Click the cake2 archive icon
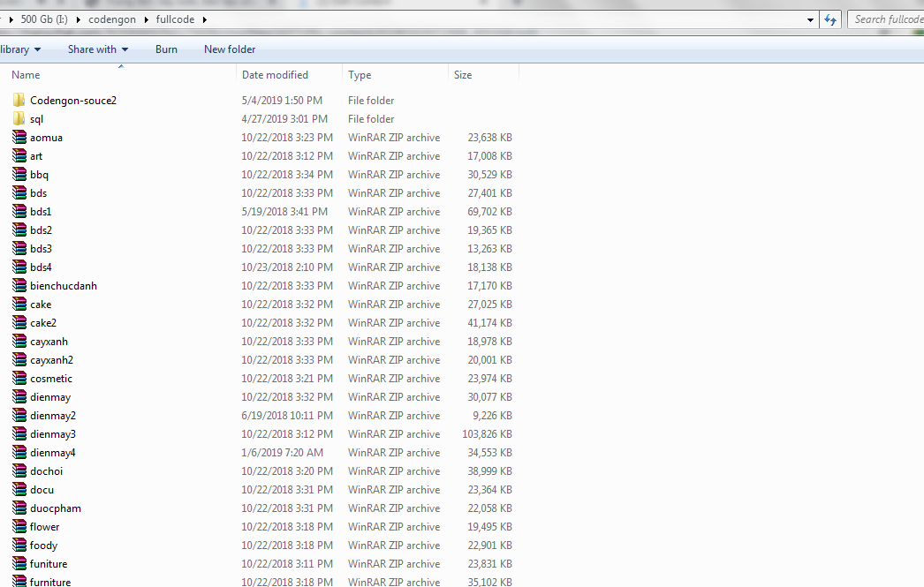The height and width of the screenshot is (587, 924). coord(19,323)
